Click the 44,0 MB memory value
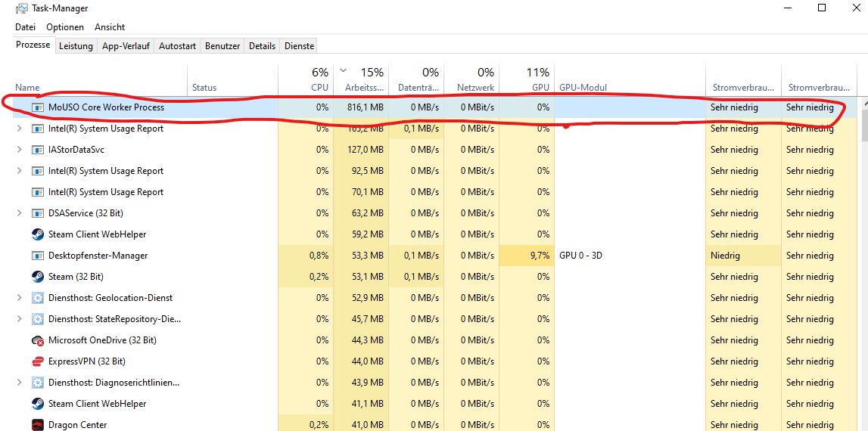 367,361
